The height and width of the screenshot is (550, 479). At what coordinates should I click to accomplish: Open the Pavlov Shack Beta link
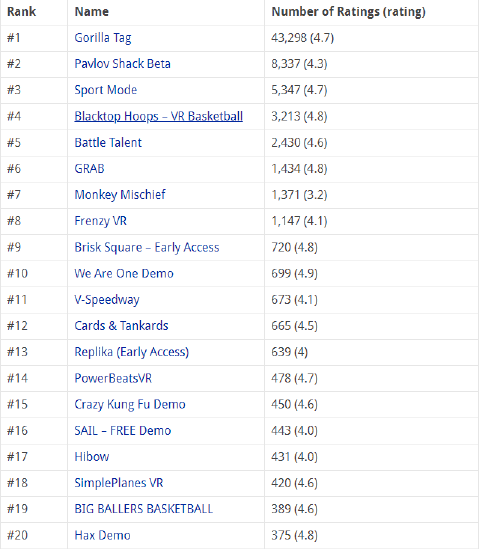[x=122, y=64]
